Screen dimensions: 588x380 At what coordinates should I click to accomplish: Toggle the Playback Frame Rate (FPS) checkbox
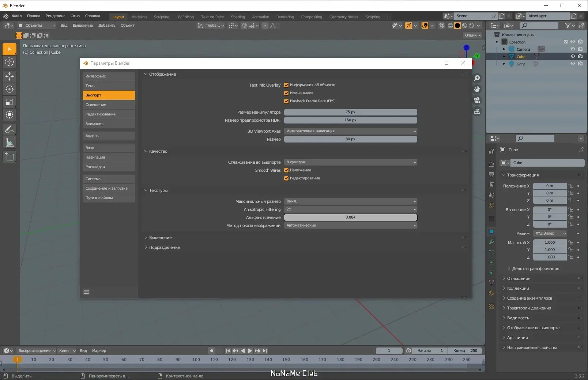pos(286,101)
